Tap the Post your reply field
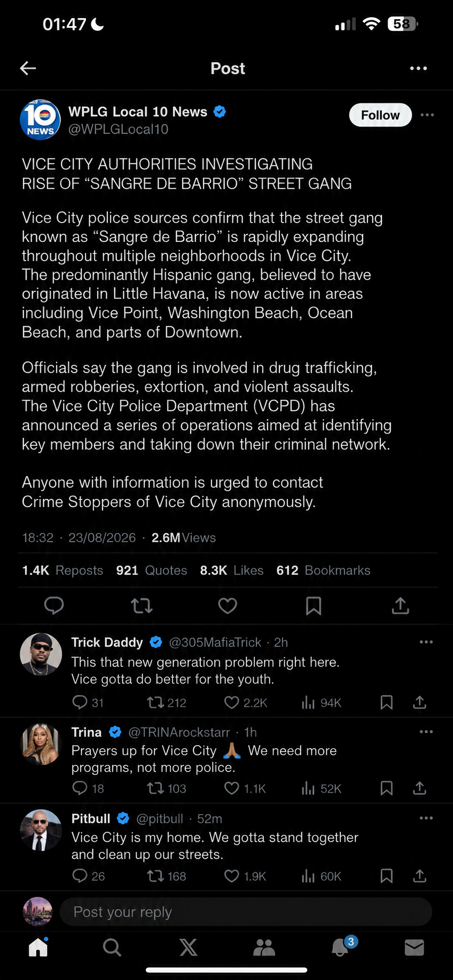 246,912
